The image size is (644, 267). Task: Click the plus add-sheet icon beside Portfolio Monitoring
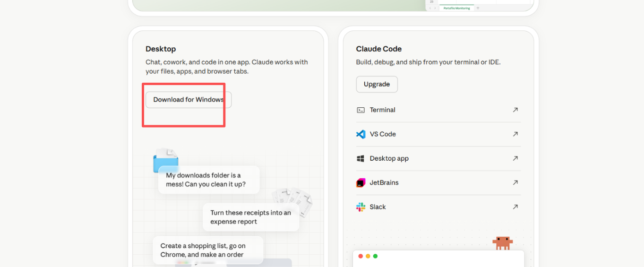coord(478,8)
